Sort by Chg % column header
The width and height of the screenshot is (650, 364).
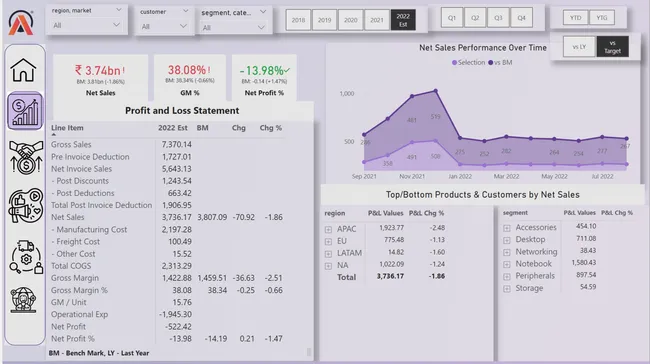(271, 128)
